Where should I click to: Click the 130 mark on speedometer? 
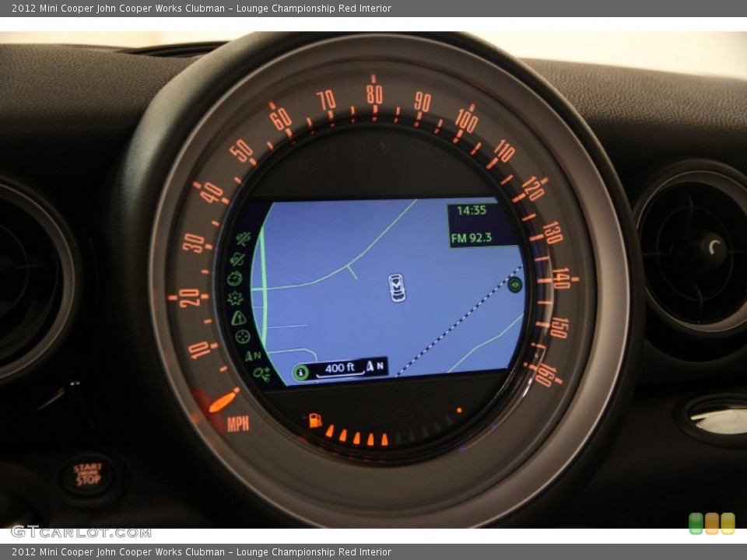pos(552,233)
